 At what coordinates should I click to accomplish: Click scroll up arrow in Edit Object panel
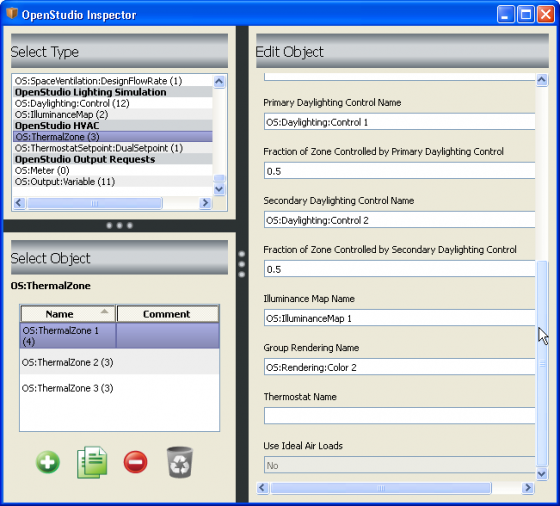coord(542,80)
